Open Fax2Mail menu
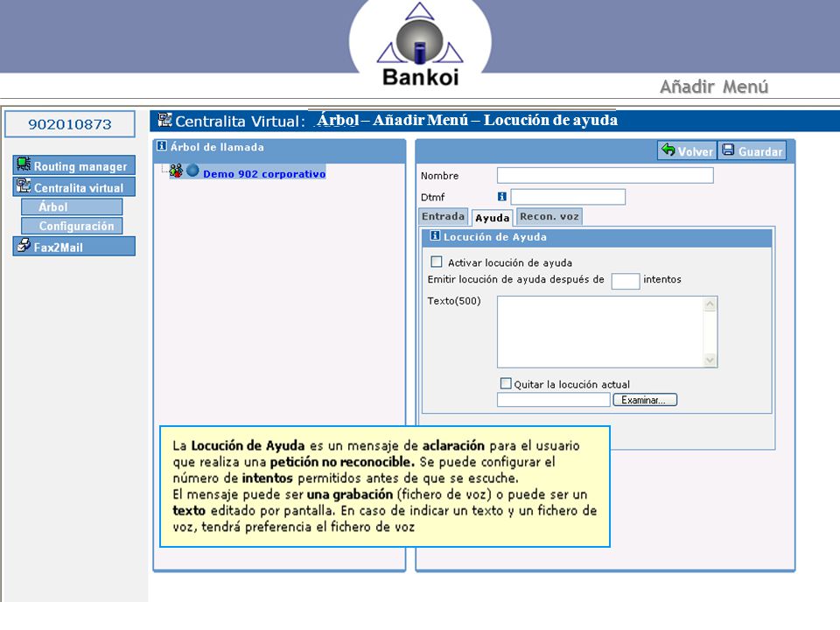 coord(73,247)
